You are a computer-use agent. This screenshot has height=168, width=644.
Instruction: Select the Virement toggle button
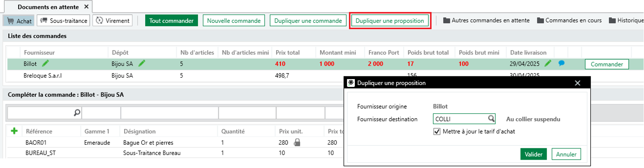point(113,21)
